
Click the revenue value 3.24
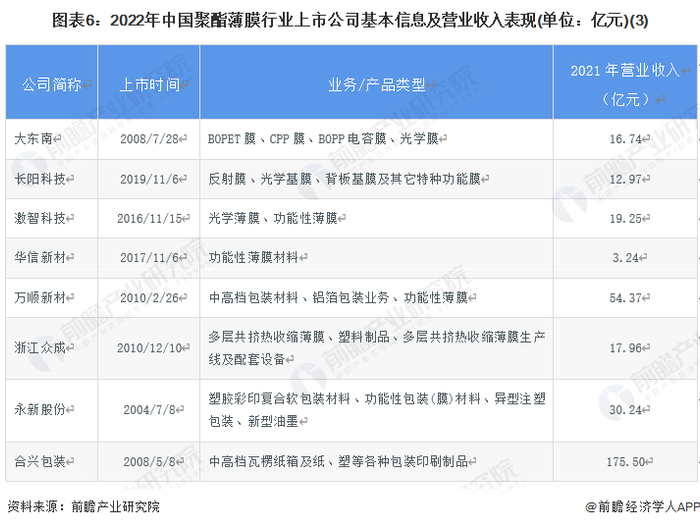[625, 258]
